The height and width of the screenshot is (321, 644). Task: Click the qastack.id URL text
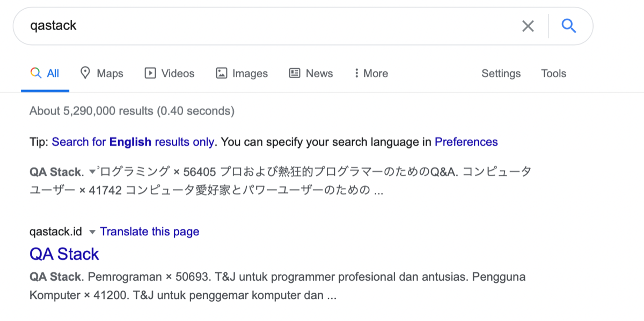[x=56, y=232]
